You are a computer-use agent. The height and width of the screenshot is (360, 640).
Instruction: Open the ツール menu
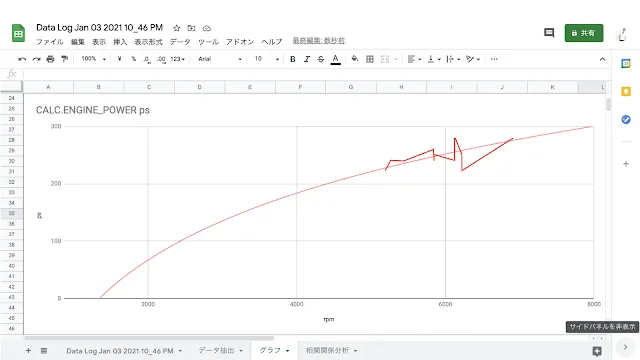209,42
